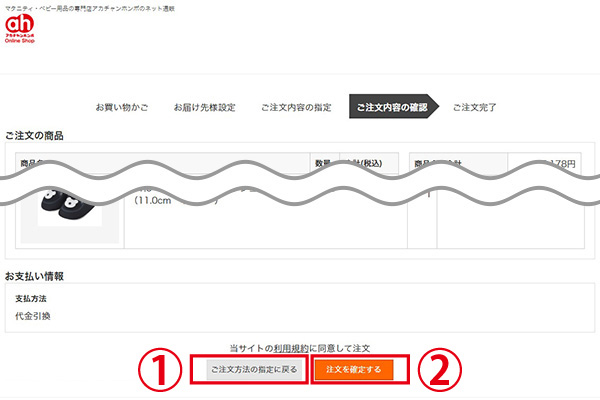600x400 pixels.
Task: Click the ご注文完了 step label
Action: (x=474, y=107)
